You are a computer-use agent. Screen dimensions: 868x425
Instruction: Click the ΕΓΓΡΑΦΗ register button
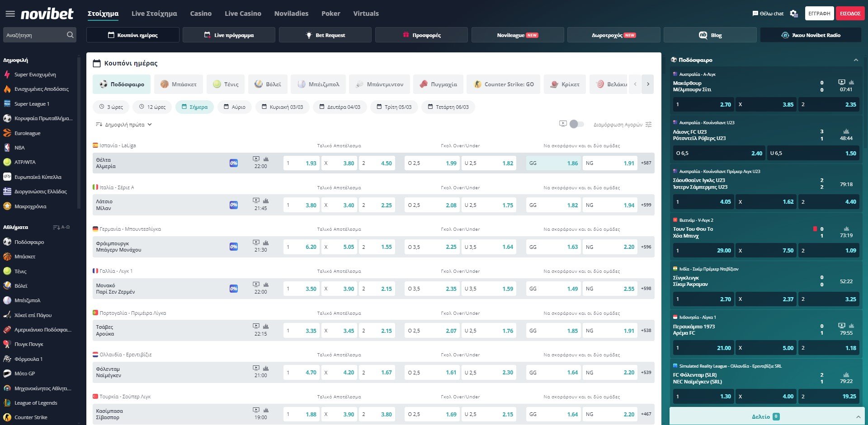pyautogui.click(x=819, y=14)
